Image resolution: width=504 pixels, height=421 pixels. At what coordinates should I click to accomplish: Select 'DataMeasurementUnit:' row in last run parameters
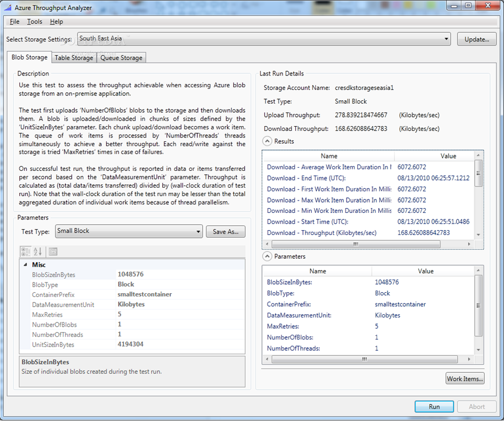[369, 315]
